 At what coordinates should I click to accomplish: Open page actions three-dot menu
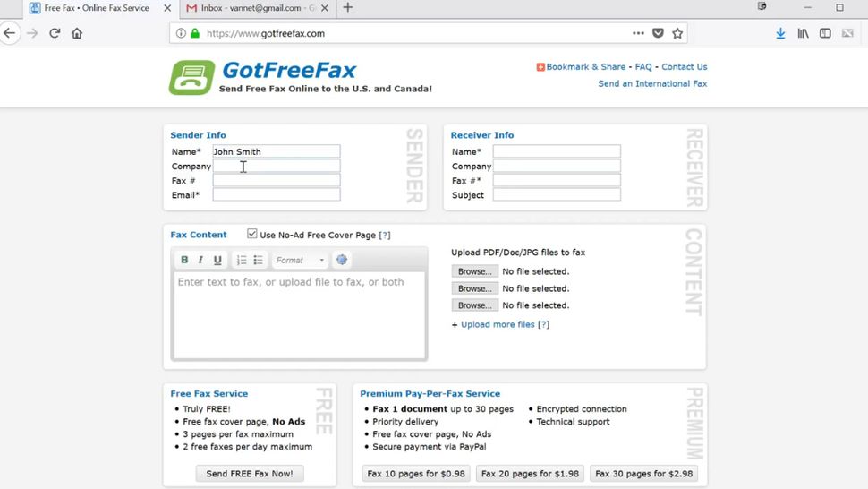click(638, 33)
